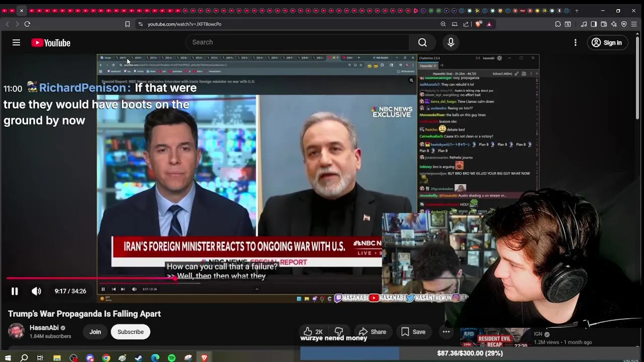Open Brave main hamburger menu
This screenshot has width=644, height=362.
[634, 24]
